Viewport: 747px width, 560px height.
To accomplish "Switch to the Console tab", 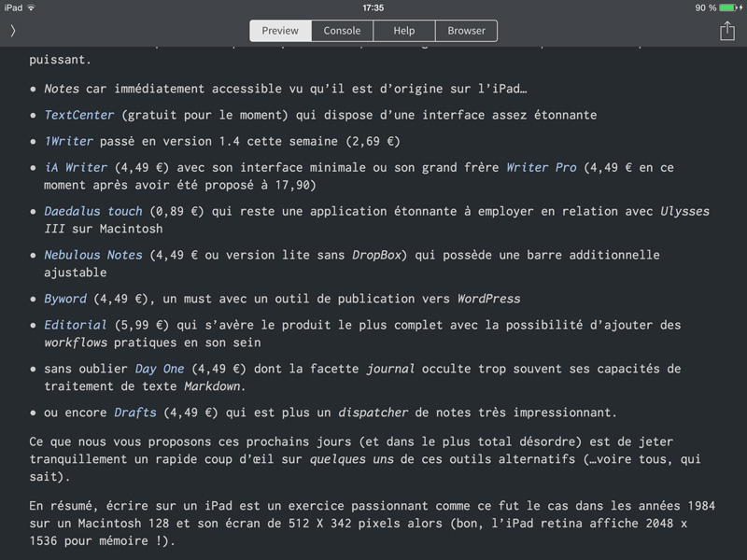I will 342,31.
